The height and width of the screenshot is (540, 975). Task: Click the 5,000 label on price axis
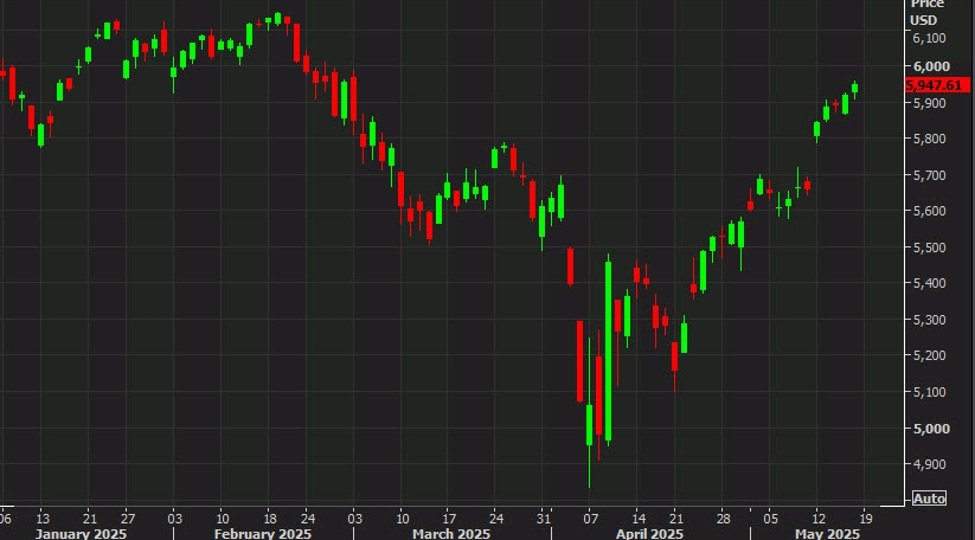coord(929,429)
